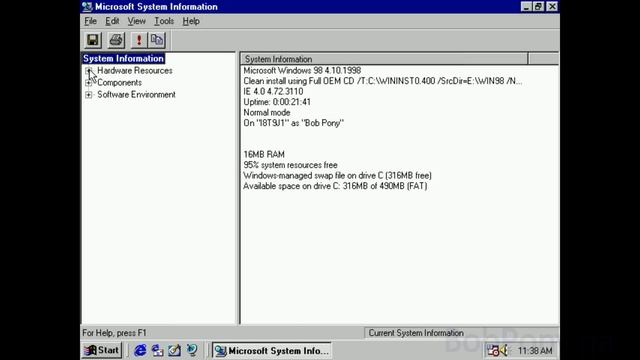Close the Microsoft System Information window

(x=552, y=7)
